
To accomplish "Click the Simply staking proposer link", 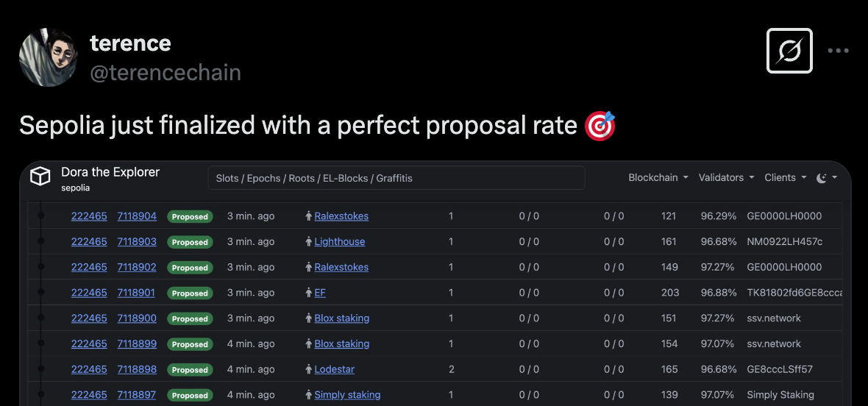I will click(347, 395).
